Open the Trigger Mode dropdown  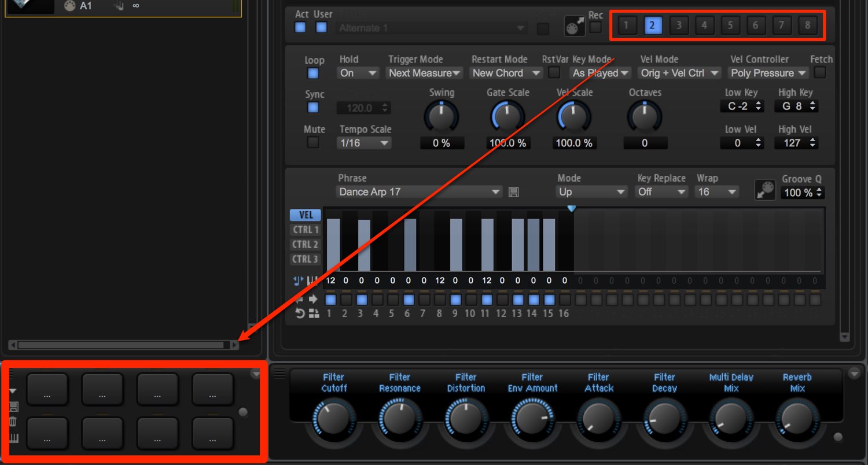425,73
